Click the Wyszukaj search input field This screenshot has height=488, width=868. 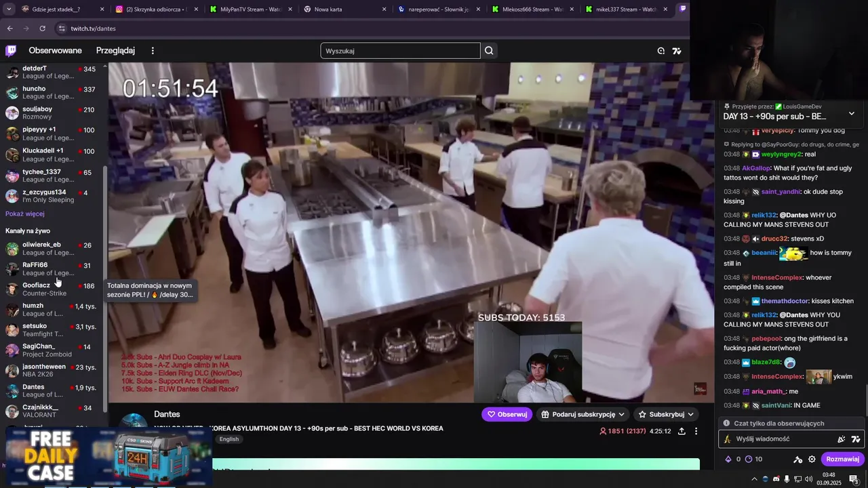(x=400, y=51)
